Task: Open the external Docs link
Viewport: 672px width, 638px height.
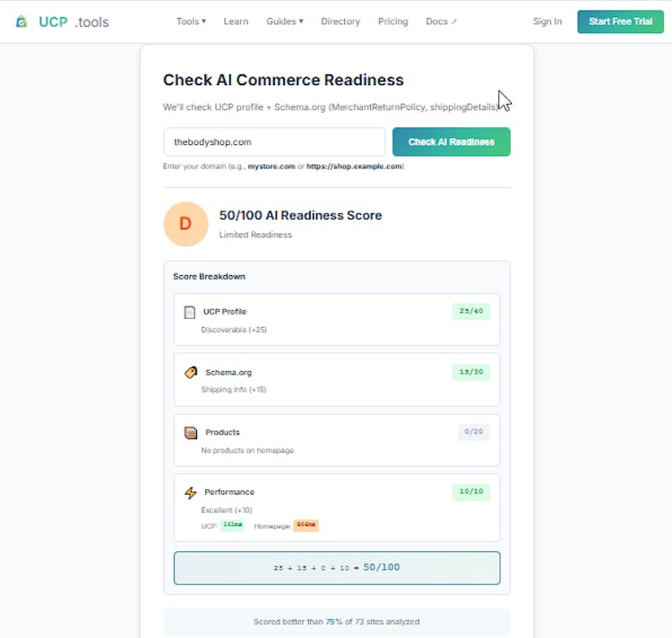Action: (441, 22)
